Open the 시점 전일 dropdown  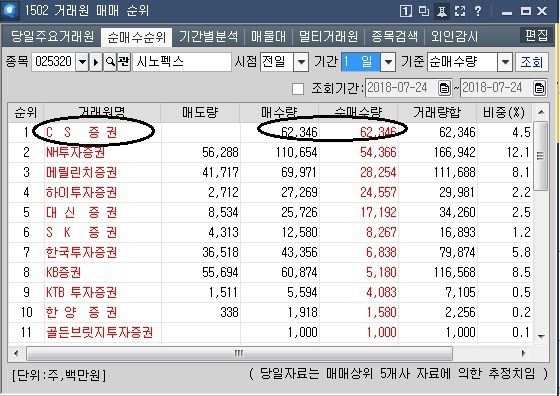(x=301, y=62)
